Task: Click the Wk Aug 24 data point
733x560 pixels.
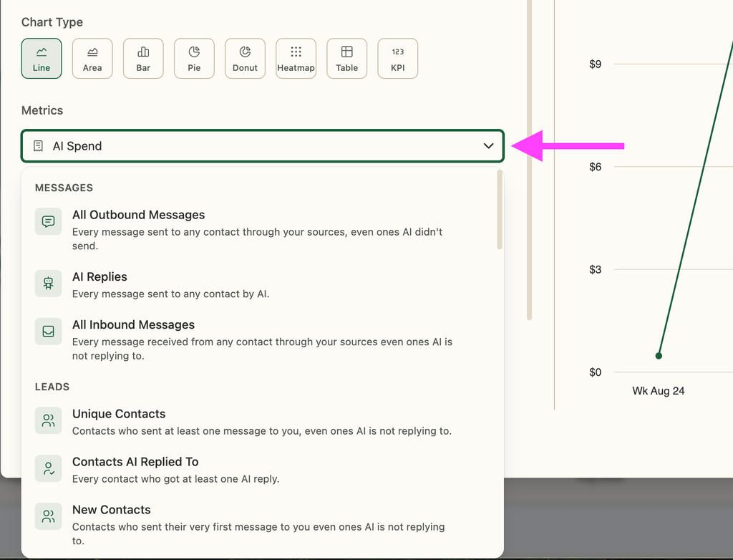Action: coord(659,356)
